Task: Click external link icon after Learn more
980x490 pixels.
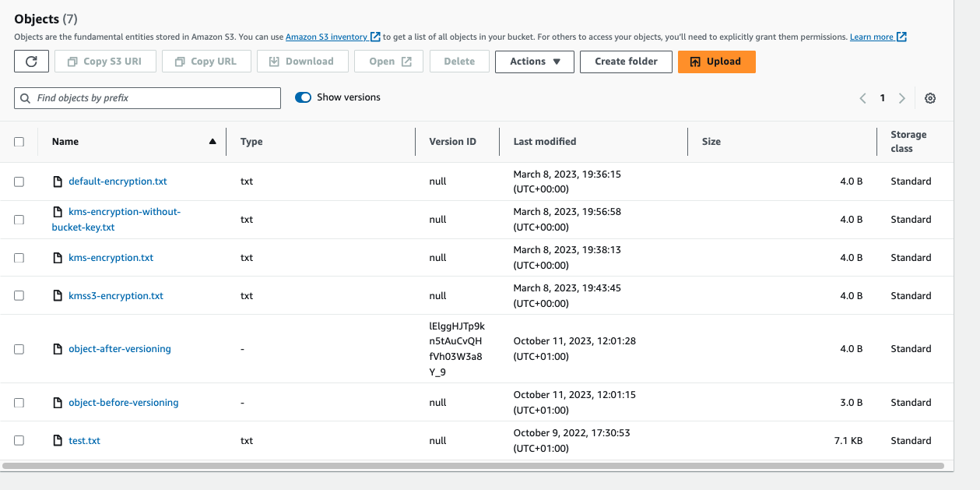Action: 901,37
